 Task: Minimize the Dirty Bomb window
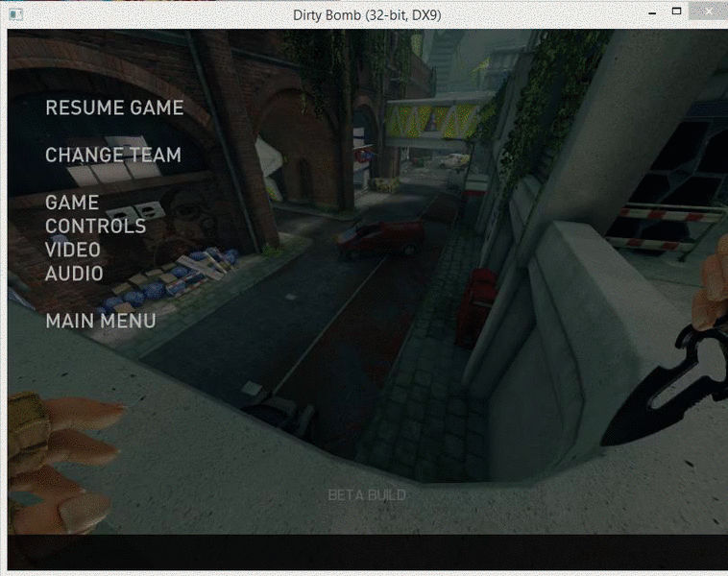click(x=652, y=13)
